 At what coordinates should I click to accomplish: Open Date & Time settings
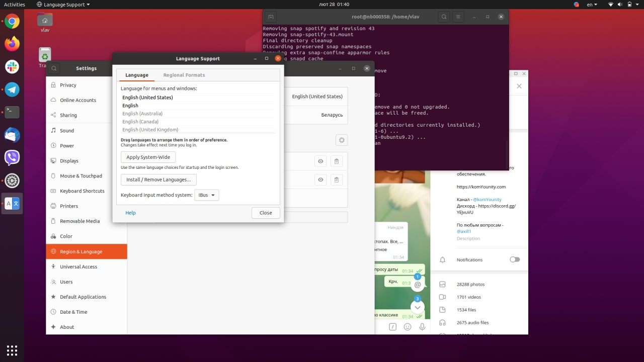tap(87, 312)
